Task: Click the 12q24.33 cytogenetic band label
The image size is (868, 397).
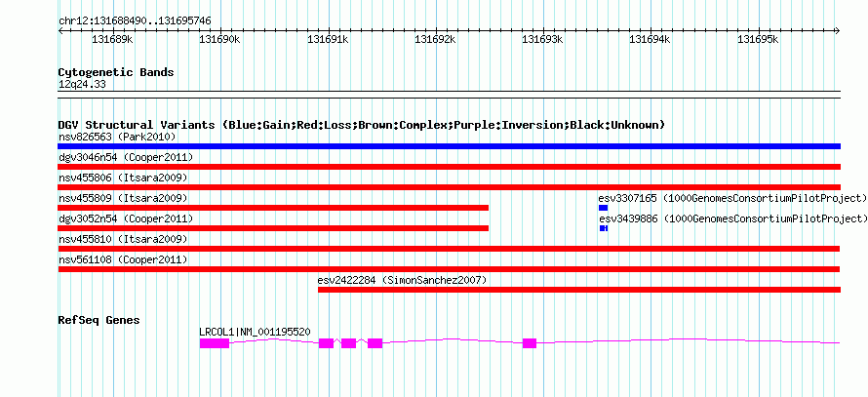Action: click(82, 85)
